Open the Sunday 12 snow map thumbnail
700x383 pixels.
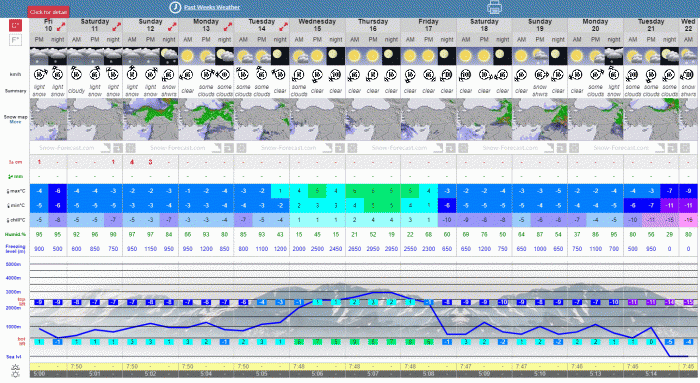click(x=150, y=120)
